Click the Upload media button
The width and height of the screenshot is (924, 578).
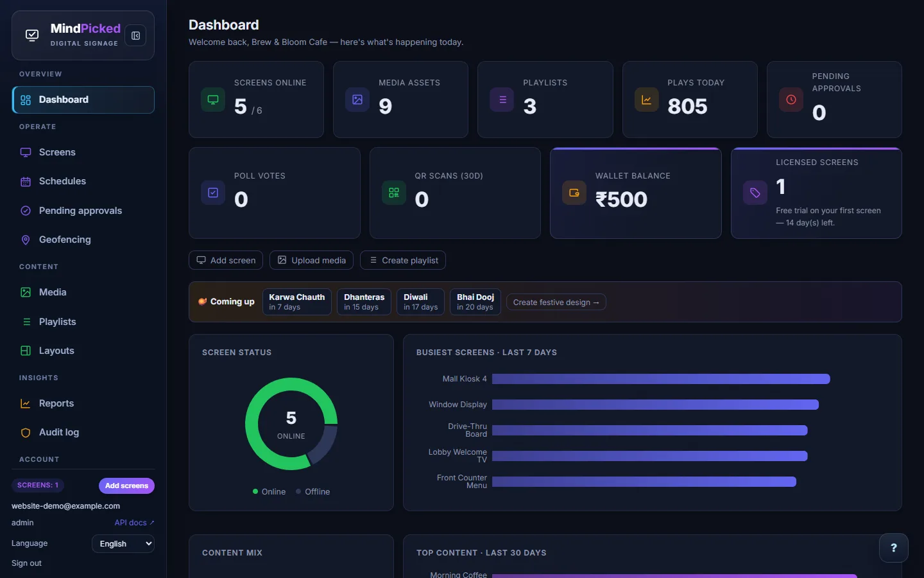(x=311, y=260)
